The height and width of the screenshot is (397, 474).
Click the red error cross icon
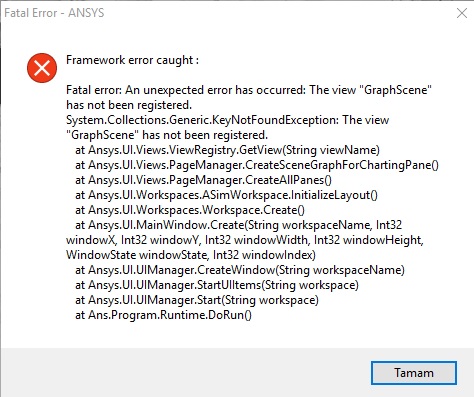(x=42, y=68)
